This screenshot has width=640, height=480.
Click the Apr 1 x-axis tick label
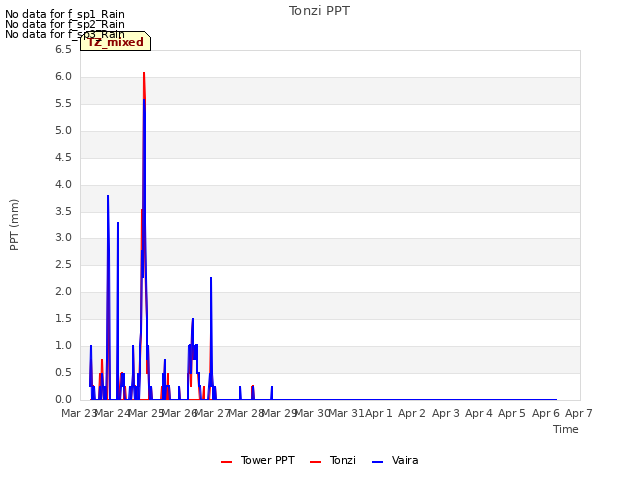point(378,413)
